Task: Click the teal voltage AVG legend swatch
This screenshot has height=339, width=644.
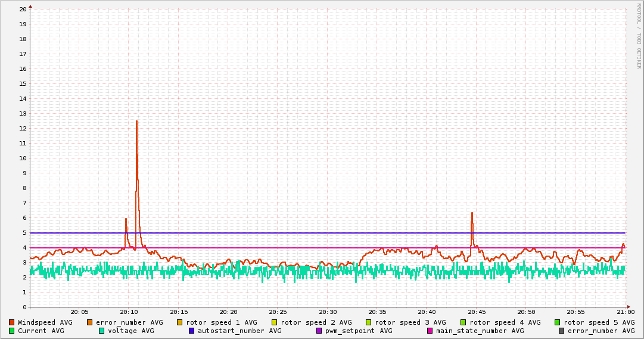Action: tap(102, 331)
